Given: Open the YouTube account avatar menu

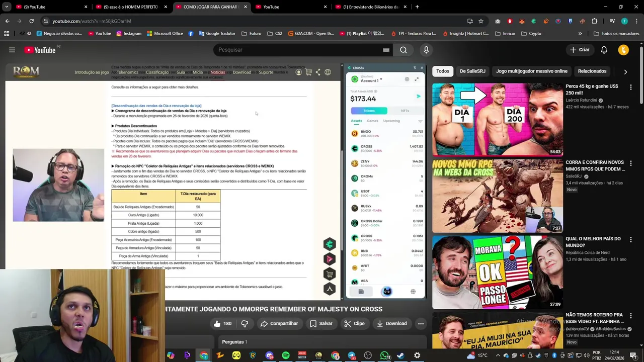Looking at the screenshot, I should (623, 50).
